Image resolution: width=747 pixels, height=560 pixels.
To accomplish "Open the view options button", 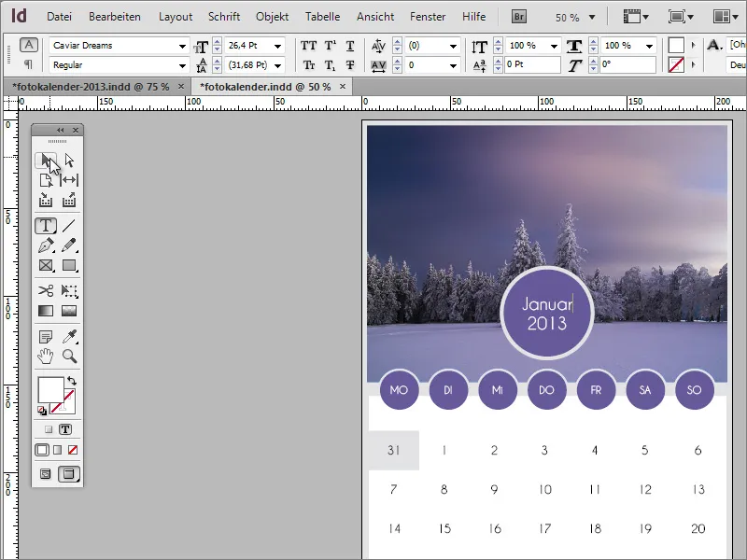I will [636, 17].
